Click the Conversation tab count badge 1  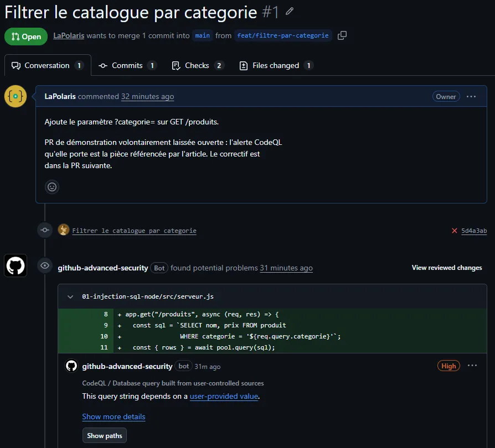coord(79,66)
